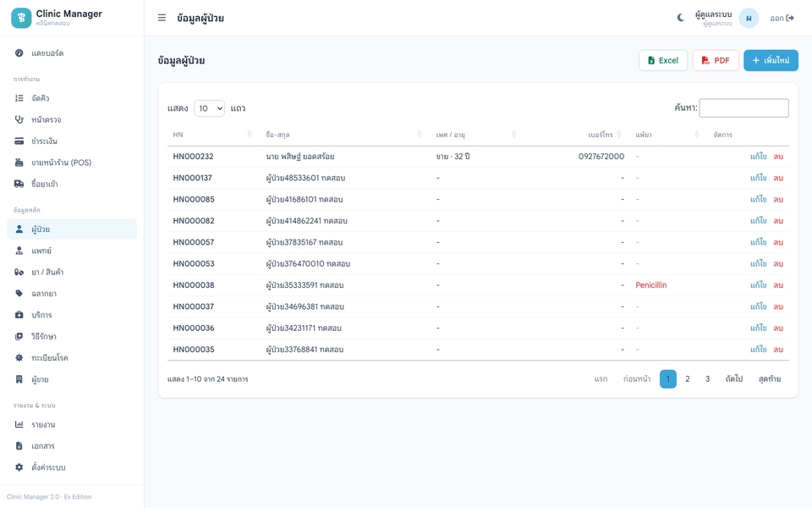The height and width of the screenshot is (508, 812).
Task: Open the drug purchase truck icon
Action: tap(19, 184)
